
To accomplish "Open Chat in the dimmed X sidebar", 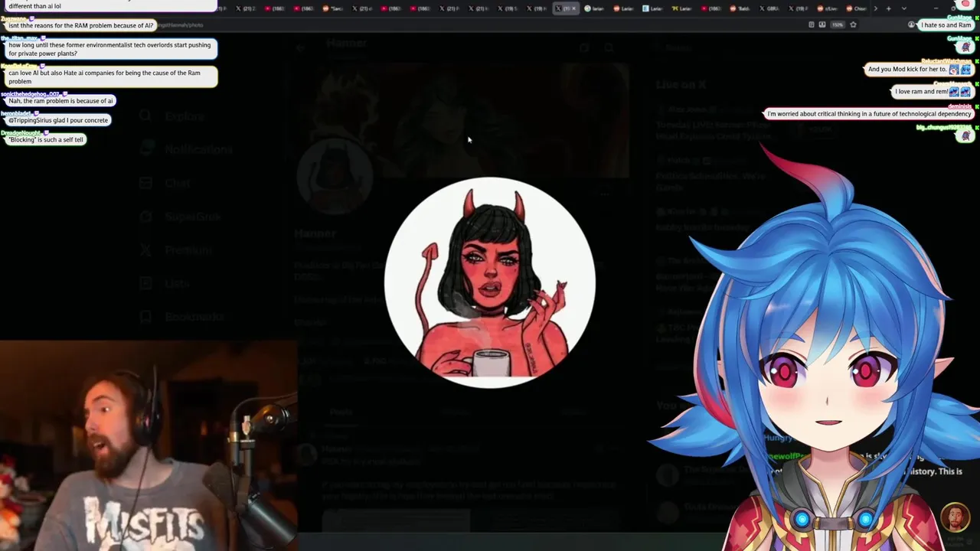I will tap(165, 183).
